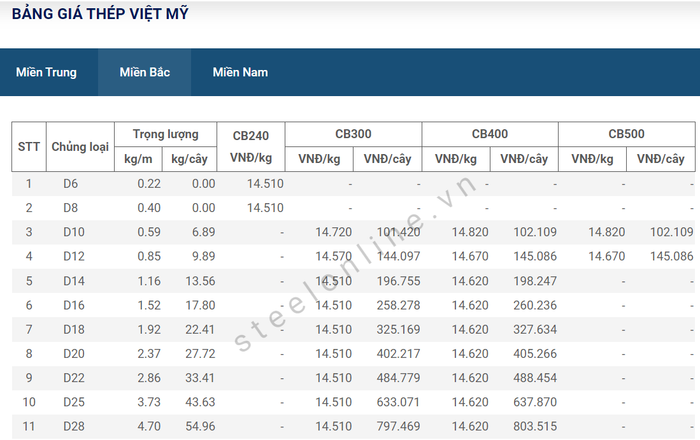700x440 pixels.
Task: Click the Chủng loại column header
Action: [x=80, y=146]
